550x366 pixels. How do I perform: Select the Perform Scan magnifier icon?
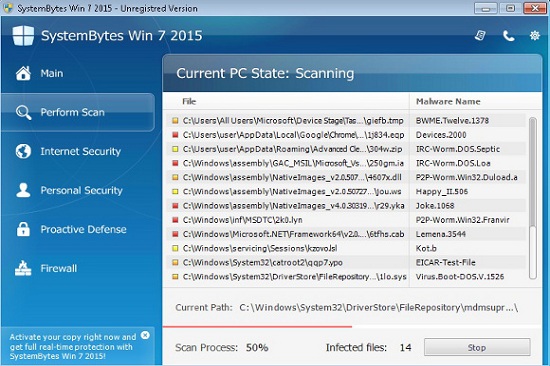coord(24,112)
